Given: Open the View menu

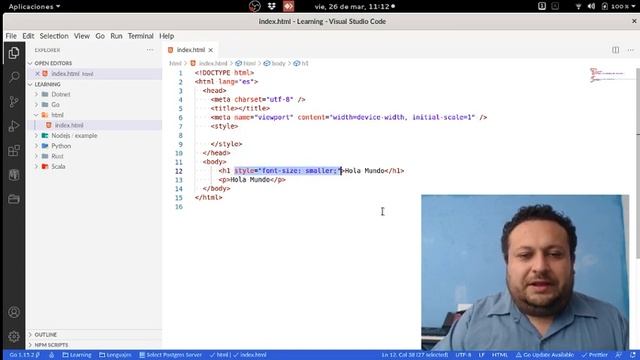Looking at the screenshot, I should (x=82, y=36).
